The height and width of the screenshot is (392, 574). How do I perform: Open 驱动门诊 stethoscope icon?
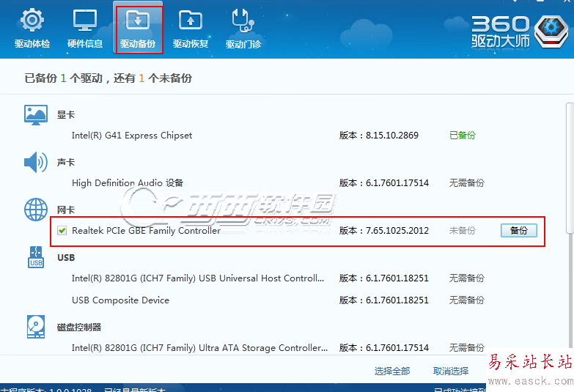tap(243, 20)
